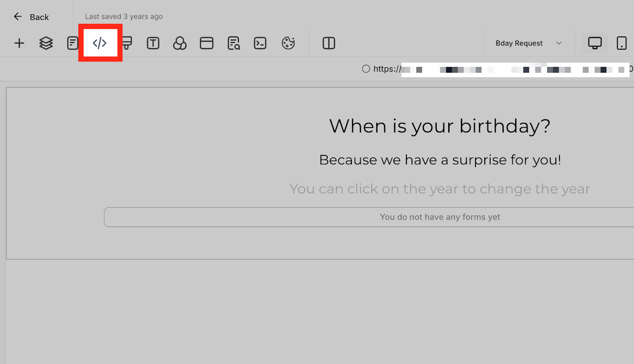Viewport: 634px width, 364px height.
Task: Open the overlapping circles color icon
Action: [x=180, y=43]
